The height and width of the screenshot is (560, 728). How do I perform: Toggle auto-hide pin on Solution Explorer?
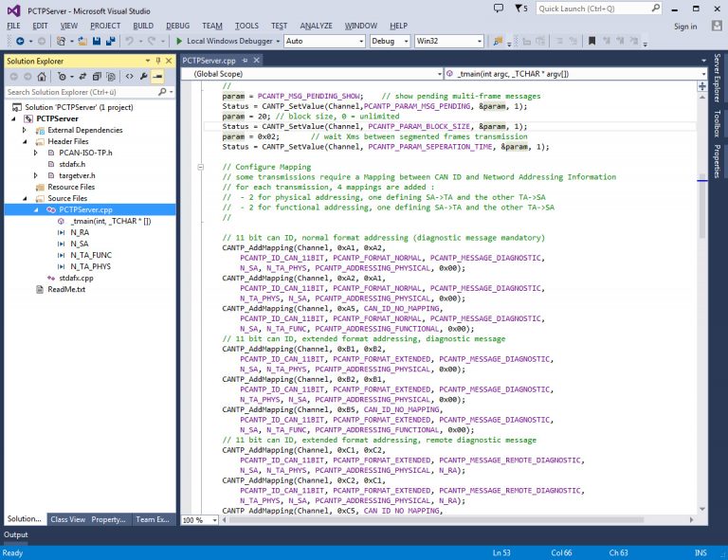(157, 61)
